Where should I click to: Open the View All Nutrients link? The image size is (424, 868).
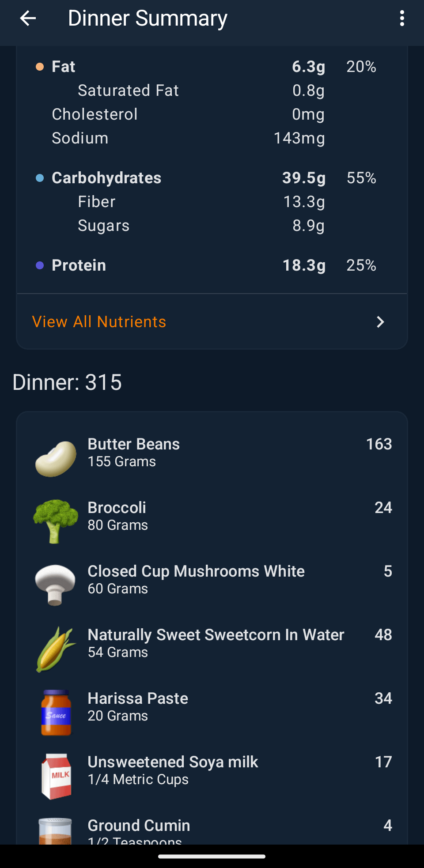click(x=99, y=322)
